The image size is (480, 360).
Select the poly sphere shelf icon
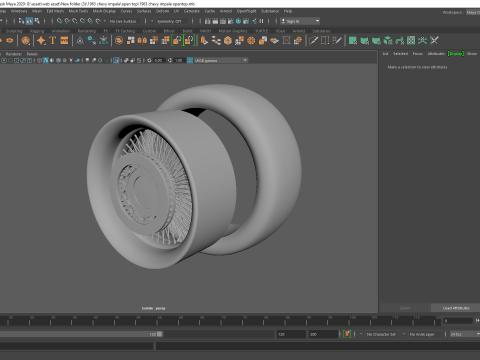point(25,41)
